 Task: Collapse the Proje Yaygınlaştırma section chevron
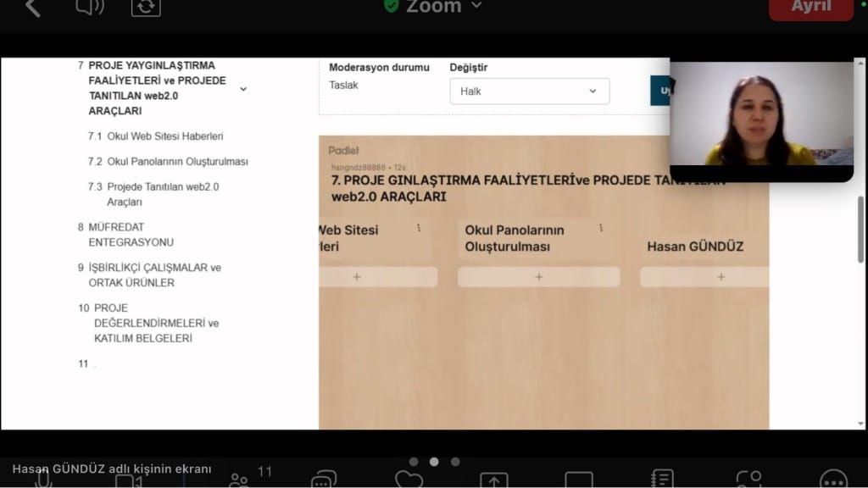click(x=243, y=89)
